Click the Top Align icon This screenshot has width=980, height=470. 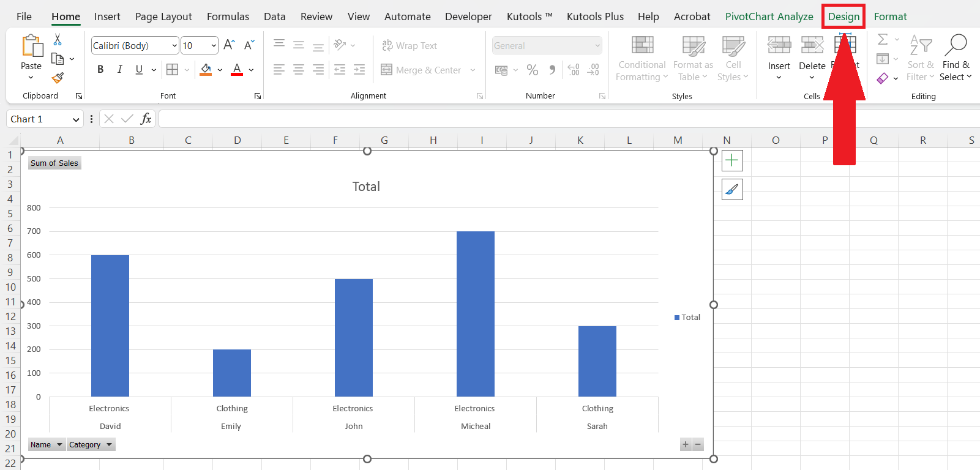click(x=279, y=45)
